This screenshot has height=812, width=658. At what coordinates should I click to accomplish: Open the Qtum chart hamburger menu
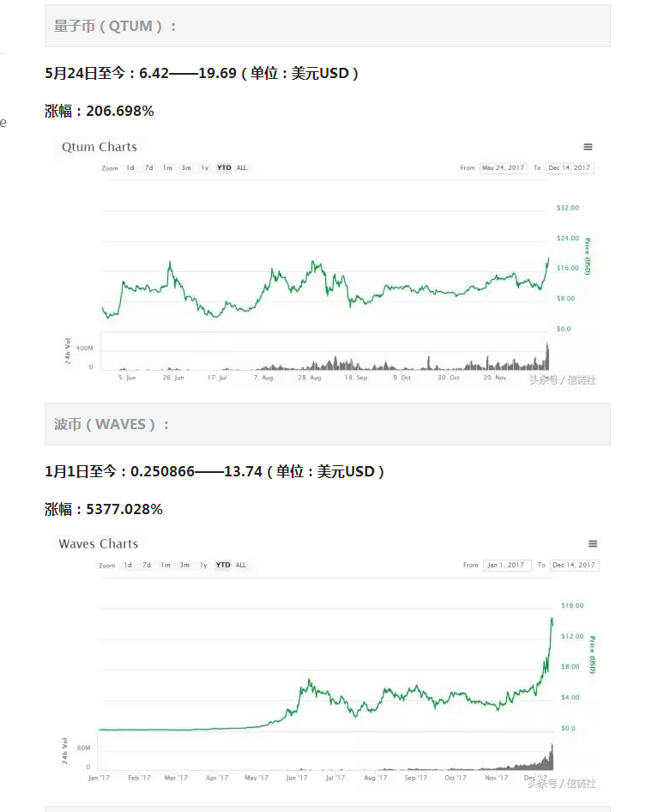coord(588,147)
